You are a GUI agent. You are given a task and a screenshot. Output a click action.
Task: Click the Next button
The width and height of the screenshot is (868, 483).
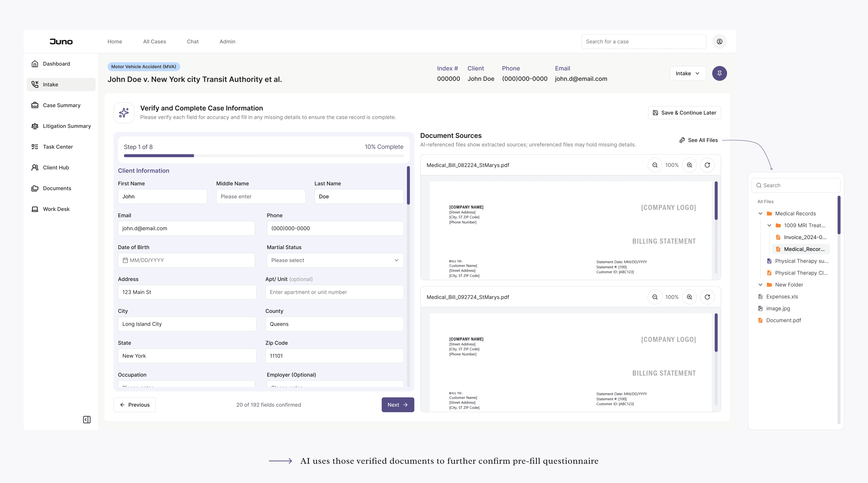398,405
